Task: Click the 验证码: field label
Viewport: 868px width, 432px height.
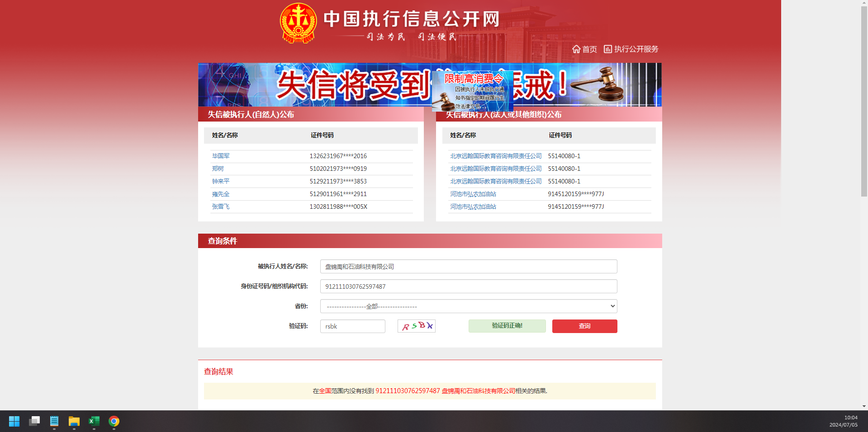Action: tap(299, 326)
